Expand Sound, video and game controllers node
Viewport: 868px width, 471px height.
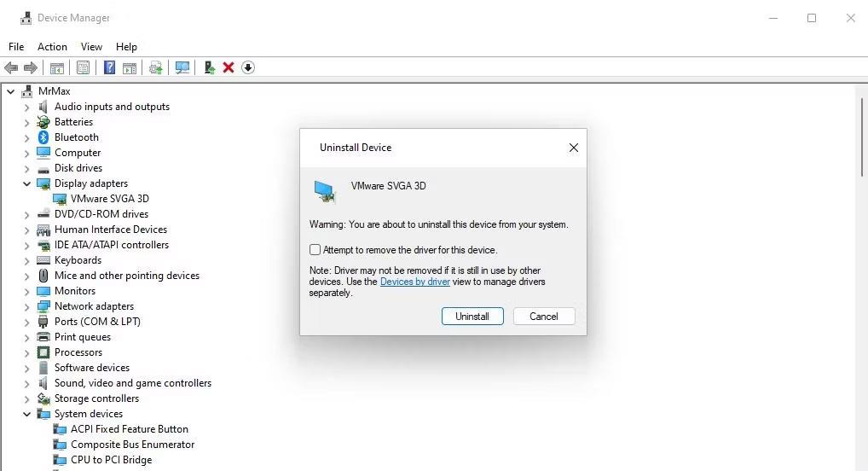point(26,383)
